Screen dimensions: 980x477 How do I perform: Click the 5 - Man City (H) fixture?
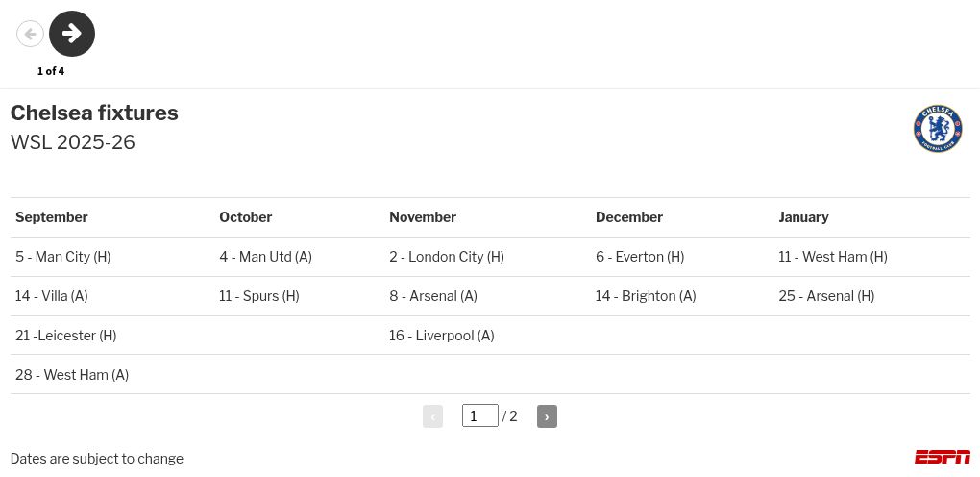(x=63, y=257)
